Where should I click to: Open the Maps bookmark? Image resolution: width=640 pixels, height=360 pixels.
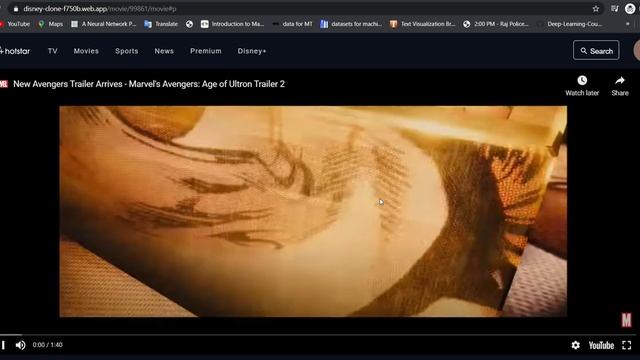[51, 24]
